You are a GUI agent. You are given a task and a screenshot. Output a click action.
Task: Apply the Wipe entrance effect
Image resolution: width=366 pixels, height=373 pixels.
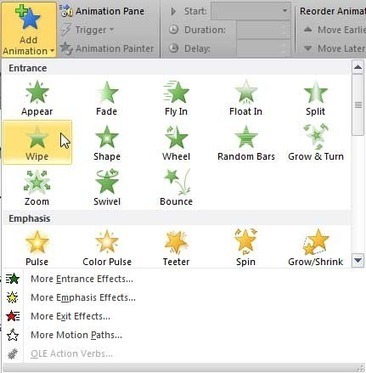pyautogui.click(x=37, y=142)
